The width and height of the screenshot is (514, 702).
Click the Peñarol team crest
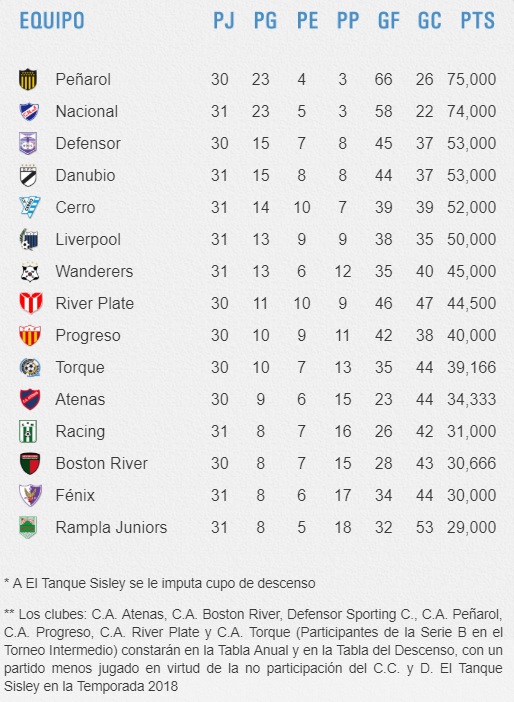coord(28,79)
